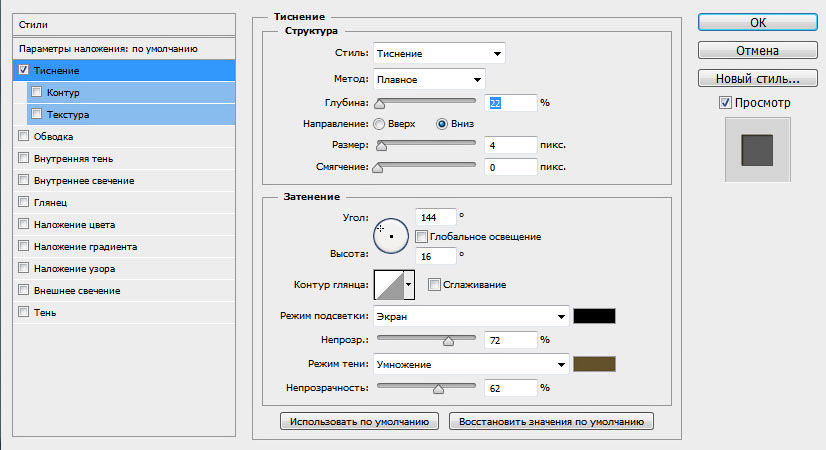
Task: Click the Глубина value field
Action: point(510,103)
